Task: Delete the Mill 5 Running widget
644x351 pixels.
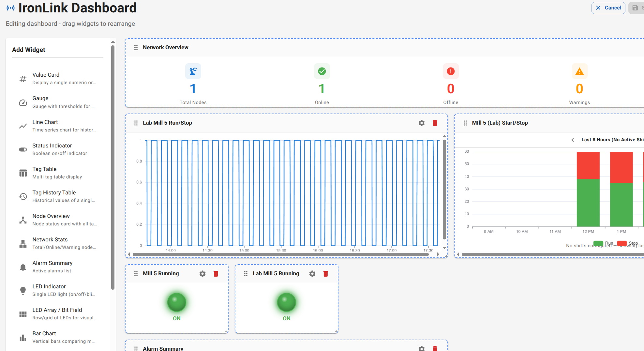Action: tap(216, 274)
